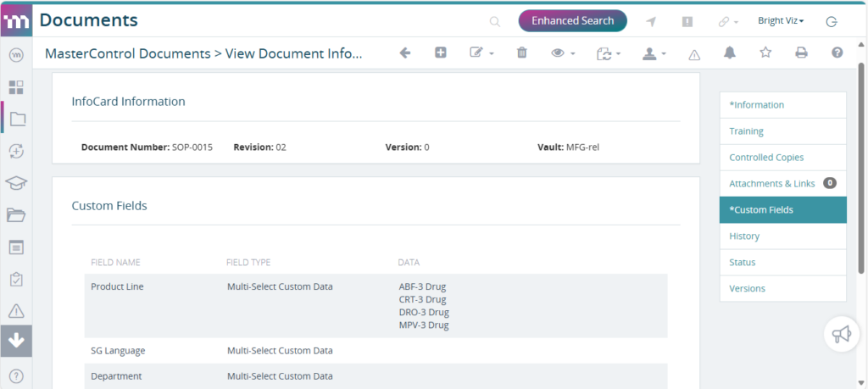Click the logout icon in header
This screenshot has height=389, width=868.
832,21
